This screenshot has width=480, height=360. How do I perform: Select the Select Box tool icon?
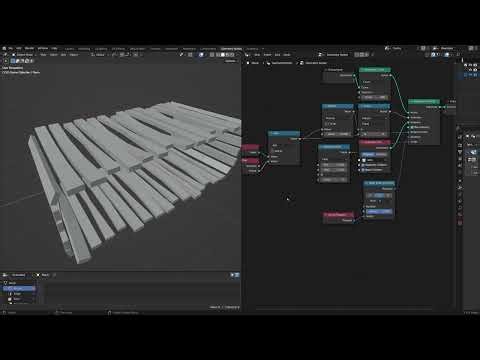coord(13,61)
